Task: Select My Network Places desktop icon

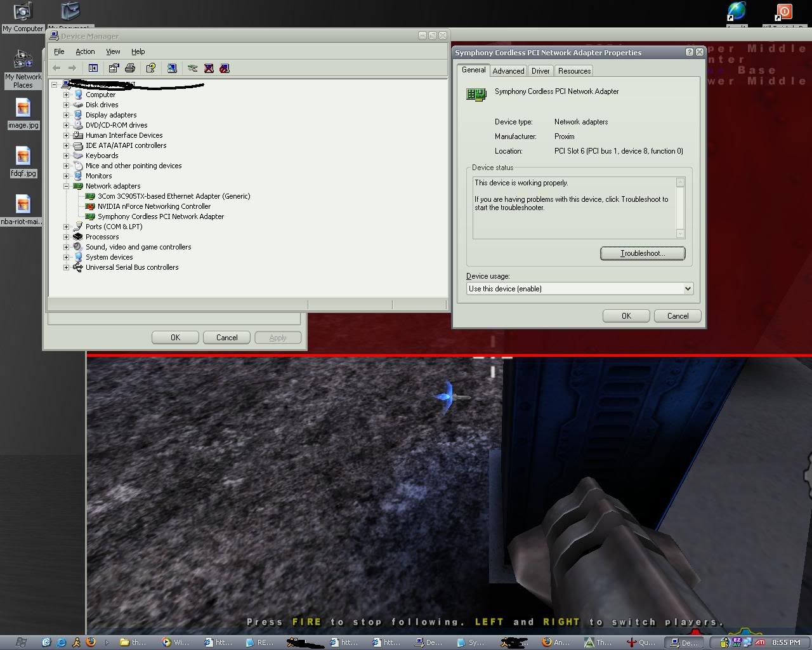Action: coord(23,69)
